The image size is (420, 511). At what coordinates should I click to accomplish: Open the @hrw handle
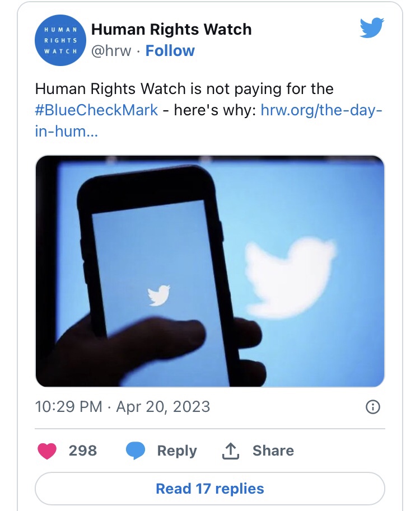[111, 51]
